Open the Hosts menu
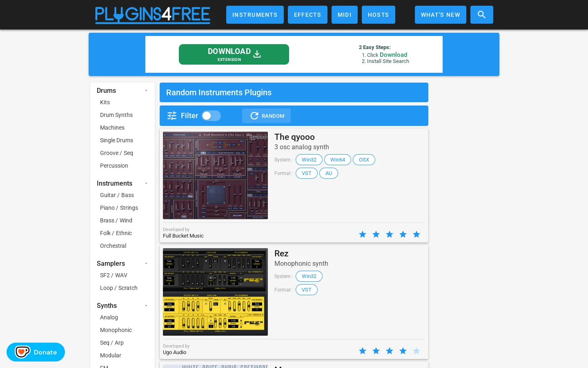588x368 pixels. [x=379, y=15]
